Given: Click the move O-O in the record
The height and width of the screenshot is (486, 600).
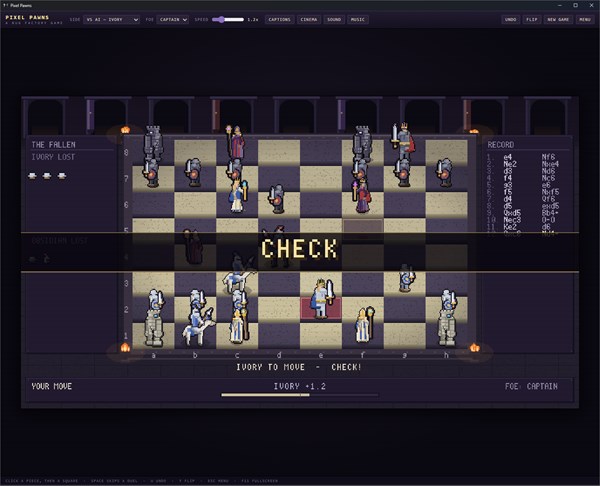Looking at the screenshot, I should point(548,220).
